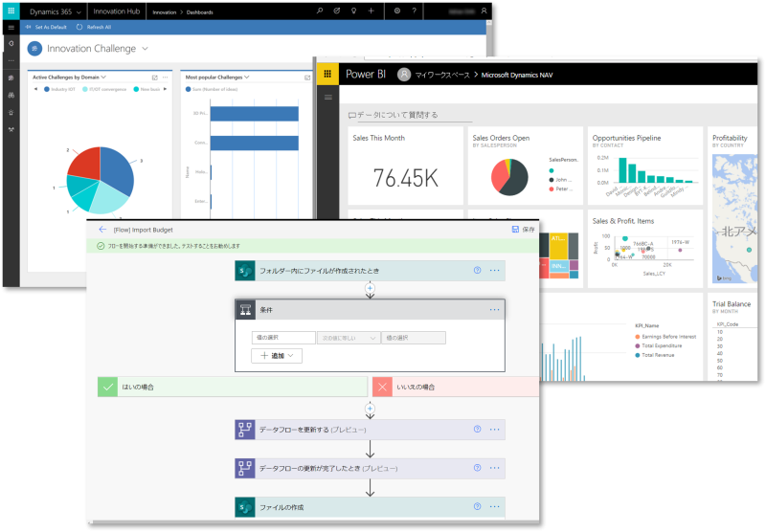Open the settings gear in Dynamics 365

(397, 11)
